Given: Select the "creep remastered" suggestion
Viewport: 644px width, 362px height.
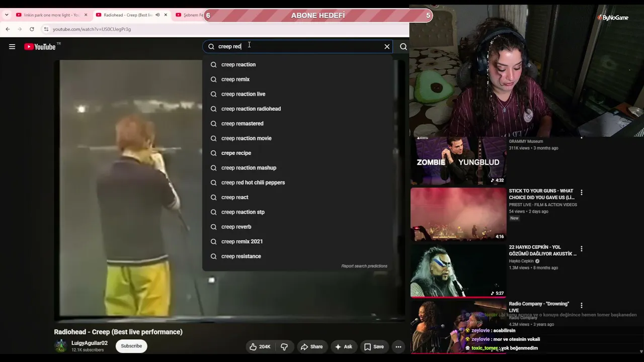Looking at the screenshot, I should point(297,124).
